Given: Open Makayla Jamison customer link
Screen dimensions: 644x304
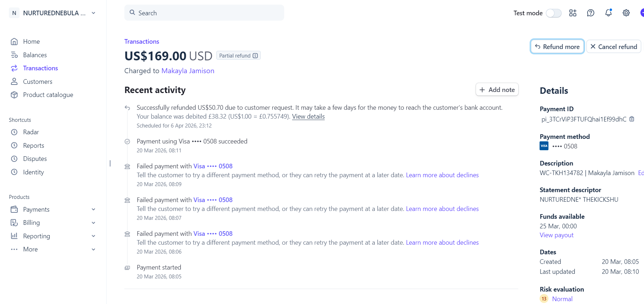Looking at the screenshot, I should point(188,71).
